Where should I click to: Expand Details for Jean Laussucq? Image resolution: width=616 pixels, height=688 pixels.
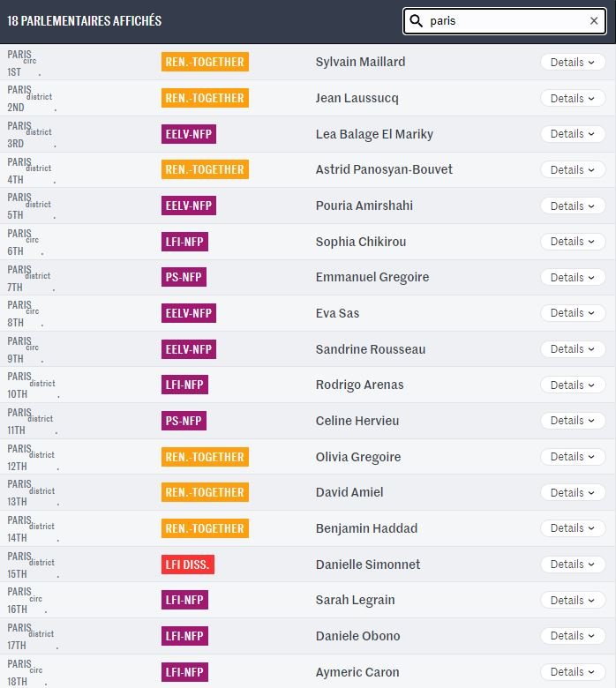click(573, 98)
